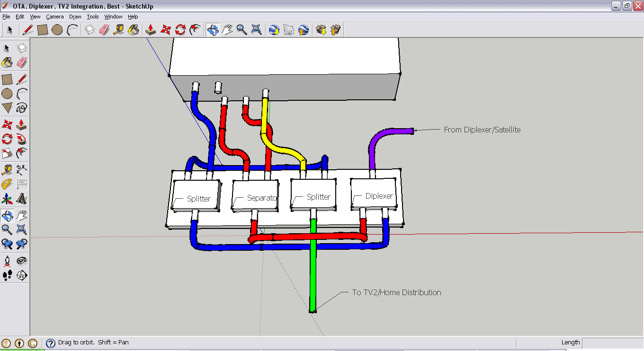Pick the Paint Bucket in left tool palette
The height and width of the screenshot is (351, 644).
[7, 62]
